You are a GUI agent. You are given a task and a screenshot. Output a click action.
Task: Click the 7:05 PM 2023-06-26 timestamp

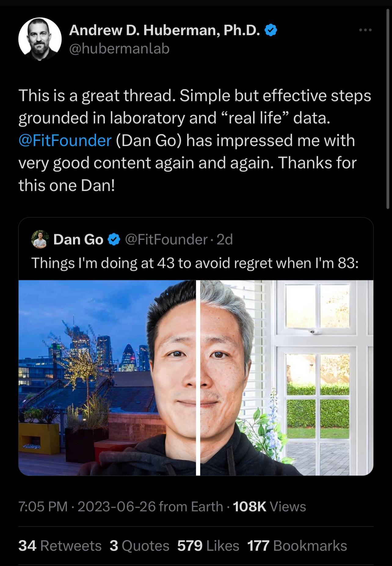tap(87, 506)
